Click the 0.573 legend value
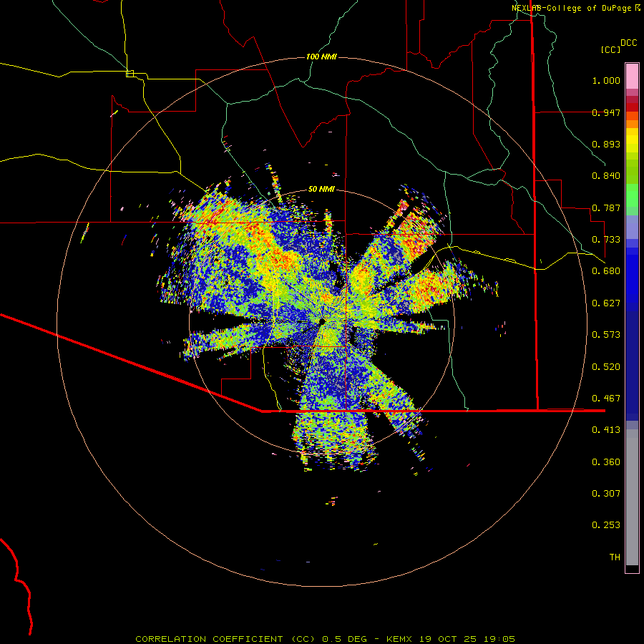Viewport: 644px width, 644px height. pos(606,335)
